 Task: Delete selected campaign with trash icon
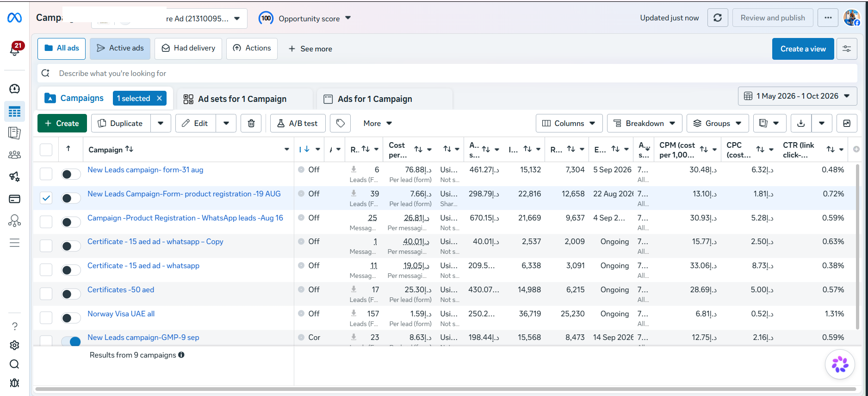(x=251, y=123)
